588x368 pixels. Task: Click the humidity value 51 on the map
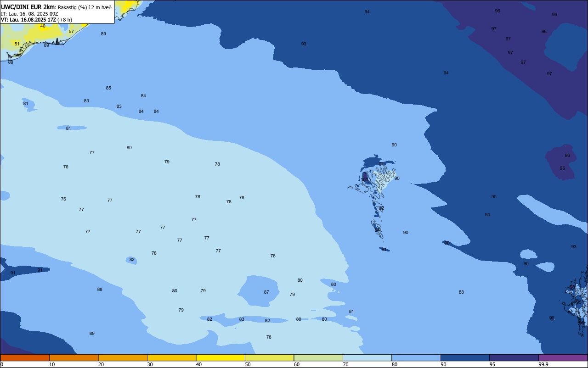[x=17, y=44]
